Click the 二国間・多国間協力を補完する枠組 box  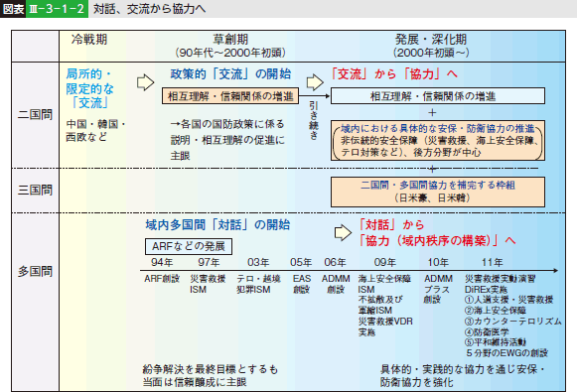pos(438,192)
